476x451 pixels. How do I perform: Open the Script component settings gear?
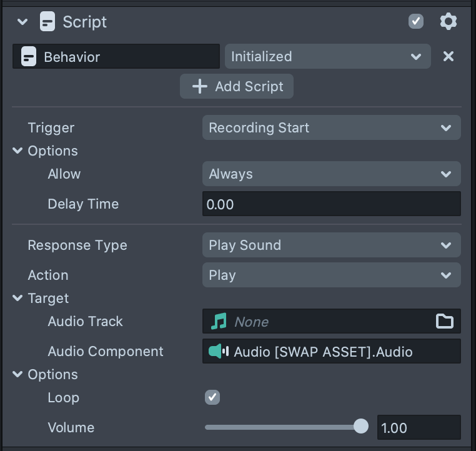point(448,22)
